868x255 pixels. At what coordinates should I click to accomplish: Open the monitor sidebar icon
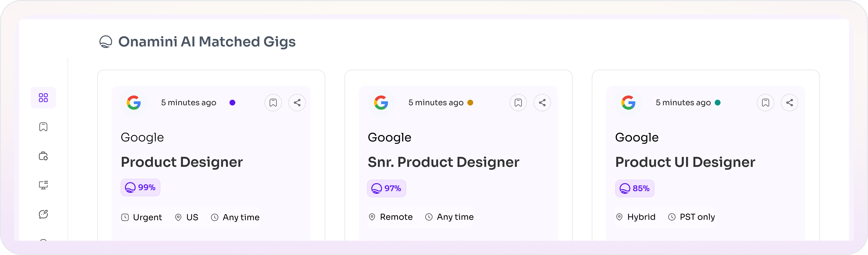click(43, 185)
